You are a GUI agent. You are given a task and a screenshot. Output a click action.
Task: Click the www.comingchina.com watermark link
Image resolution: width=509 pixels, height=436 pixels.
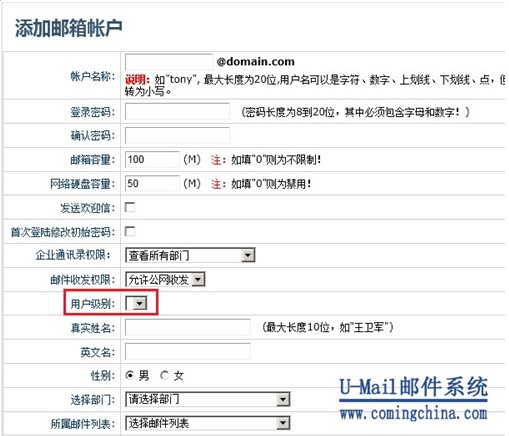[x=413, y=414]
